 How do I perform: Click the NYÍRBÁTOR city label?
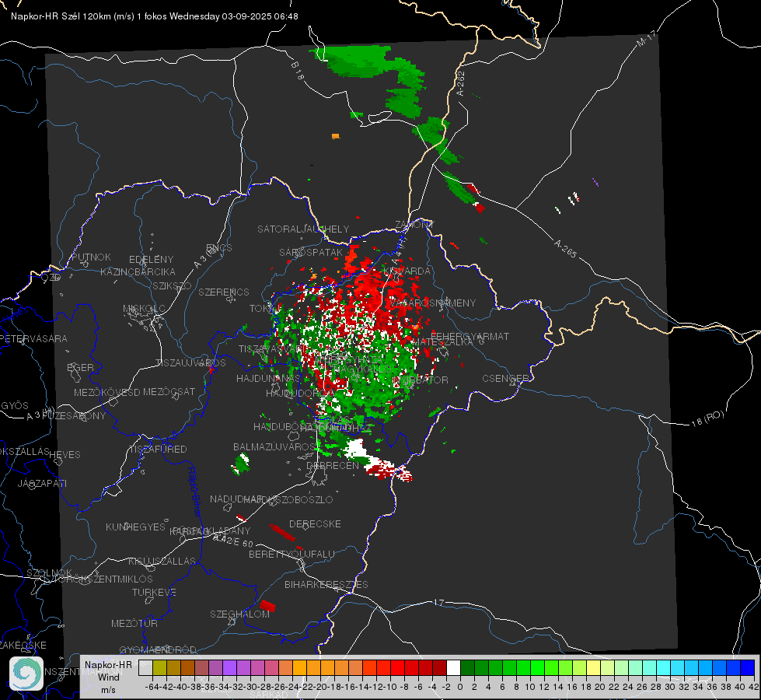point(421,380)
